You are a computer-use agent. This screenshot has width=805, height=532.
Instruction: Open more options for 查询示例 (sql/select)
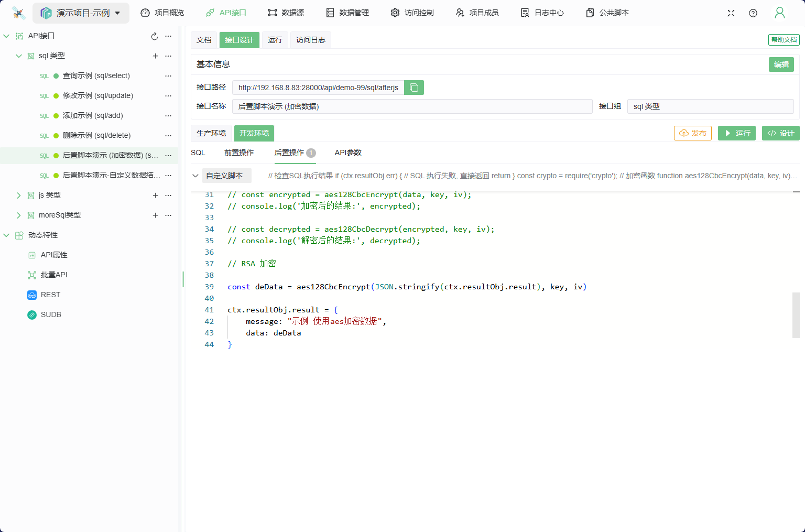[168, 76]
